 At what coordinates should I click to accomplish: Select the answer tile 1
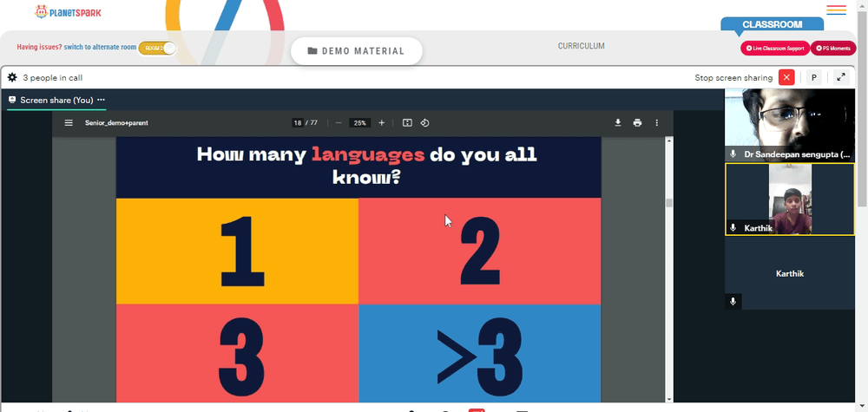[x=237, y=251]
